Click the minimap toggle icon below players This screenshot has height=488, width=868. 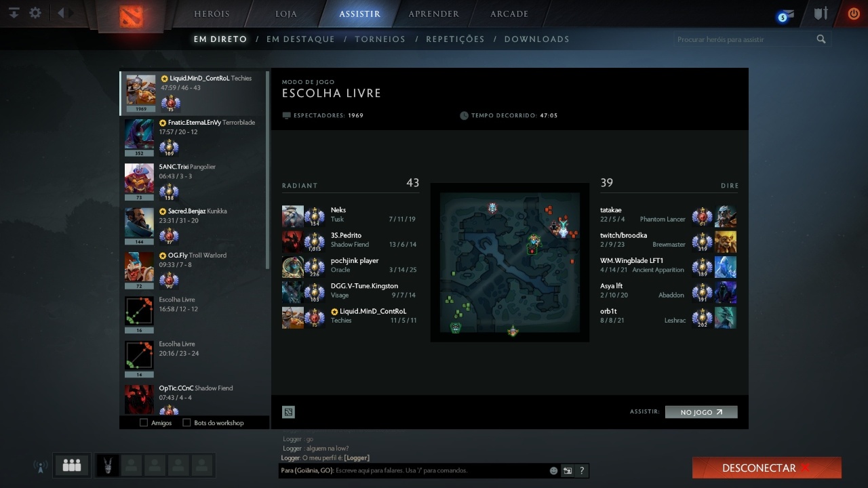(x=288, y=411)
